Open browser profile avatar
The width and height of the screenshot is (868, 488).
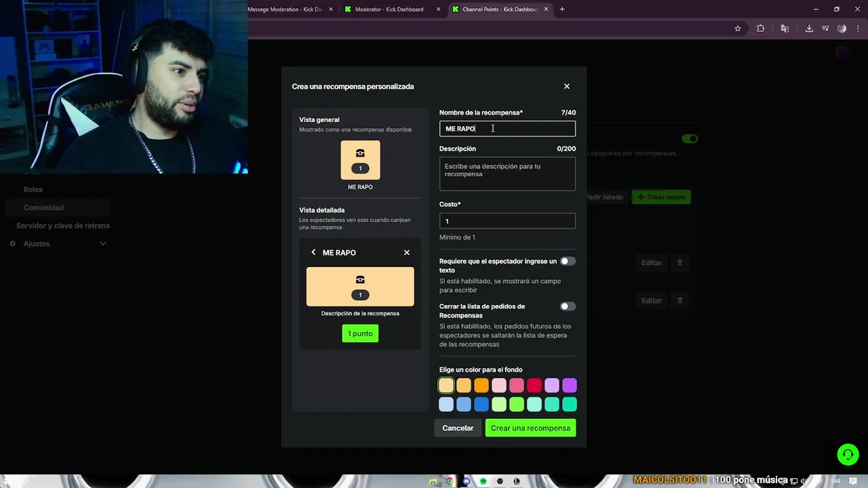point(842,28)
